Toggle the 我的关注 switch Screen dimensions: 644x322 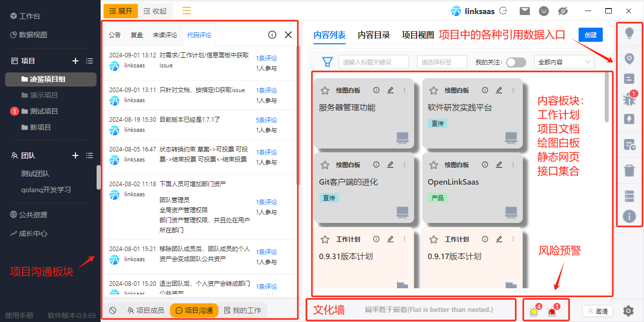pos(516,62)
